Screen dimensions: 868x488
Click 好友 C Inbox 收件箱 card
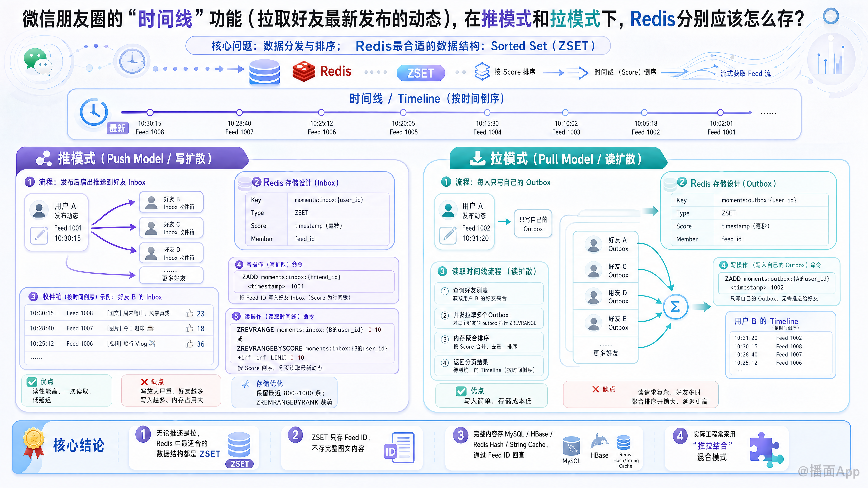171,228
